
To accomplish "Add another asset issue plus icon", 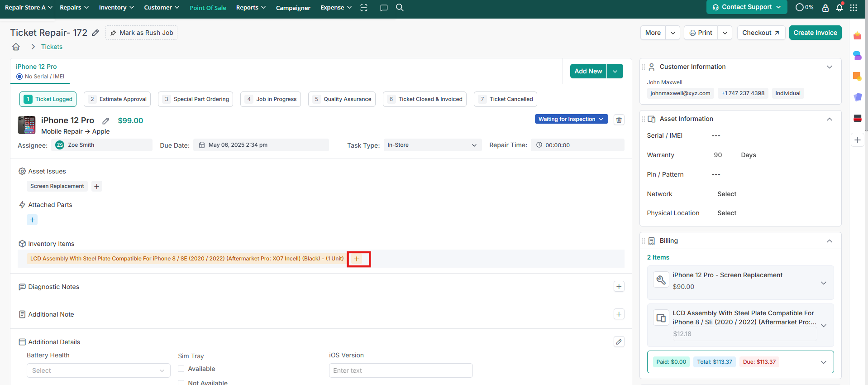I will (x=97, y=186).
